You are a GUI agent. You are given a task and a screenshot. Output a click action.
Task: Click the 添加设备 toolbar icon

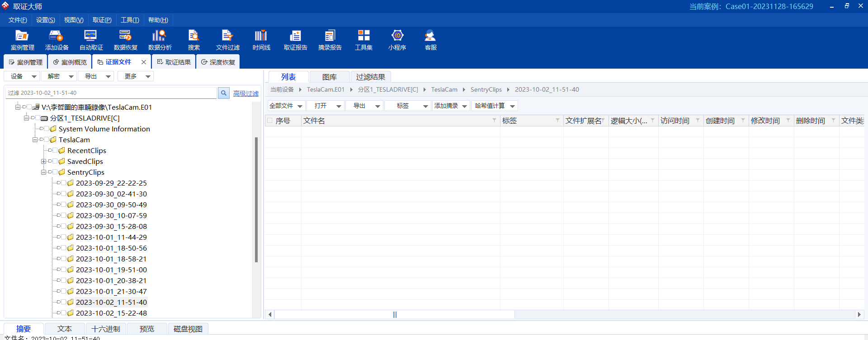[x=57, y=40]
